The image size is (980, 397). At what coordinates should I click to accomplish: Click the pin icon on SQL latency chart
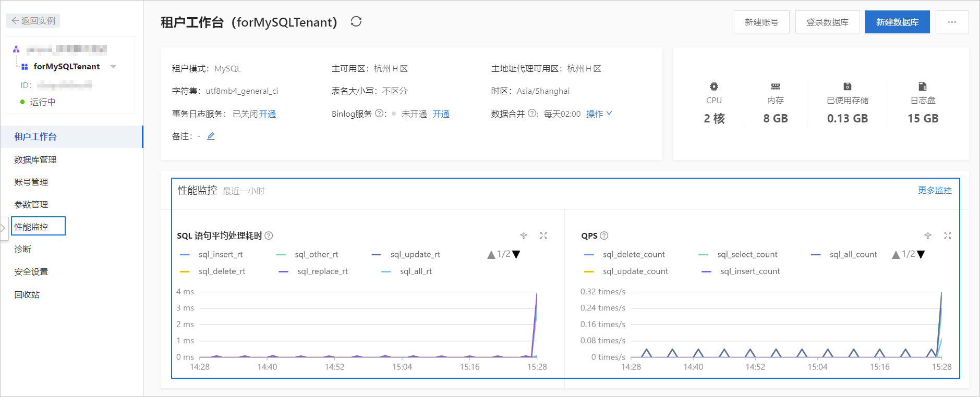(524, 235)
